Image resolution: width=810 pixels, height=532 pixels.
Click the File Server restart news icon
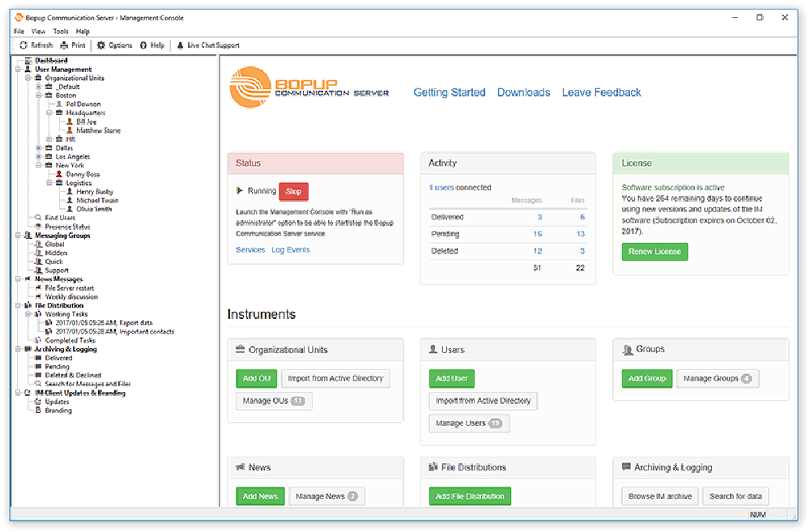tap(38, 287)
